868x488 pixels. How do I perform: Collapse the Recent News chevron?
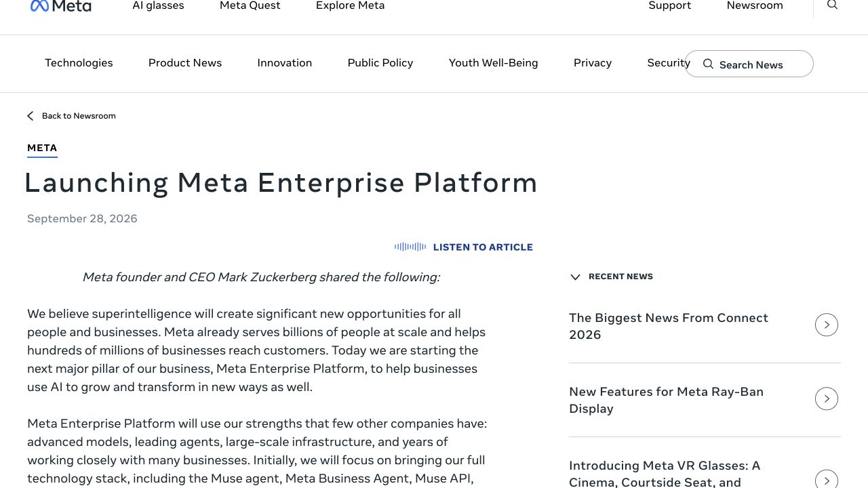[575, 277]
